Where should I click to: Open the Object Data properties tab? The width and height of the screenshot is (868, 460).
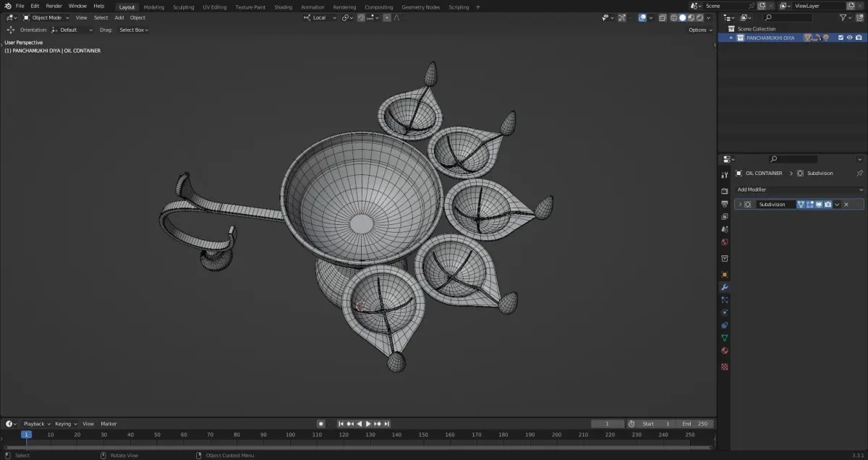point(724,338)
